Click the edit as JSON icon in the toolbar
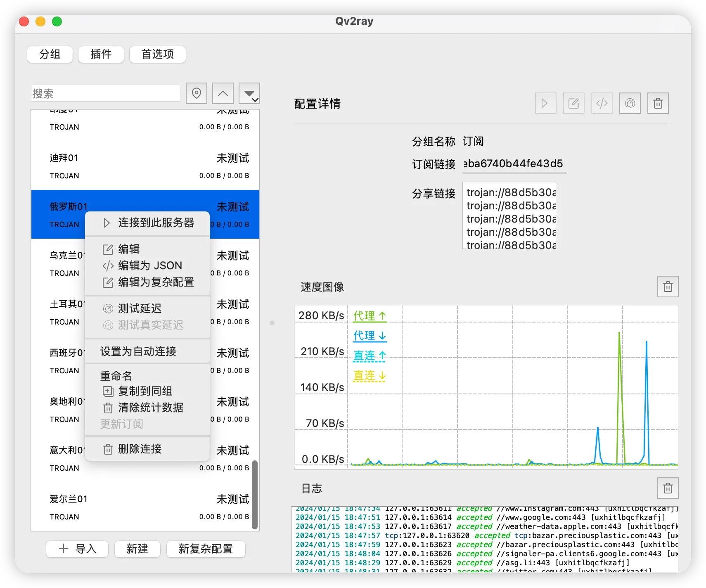 click(x=602, y=103)
